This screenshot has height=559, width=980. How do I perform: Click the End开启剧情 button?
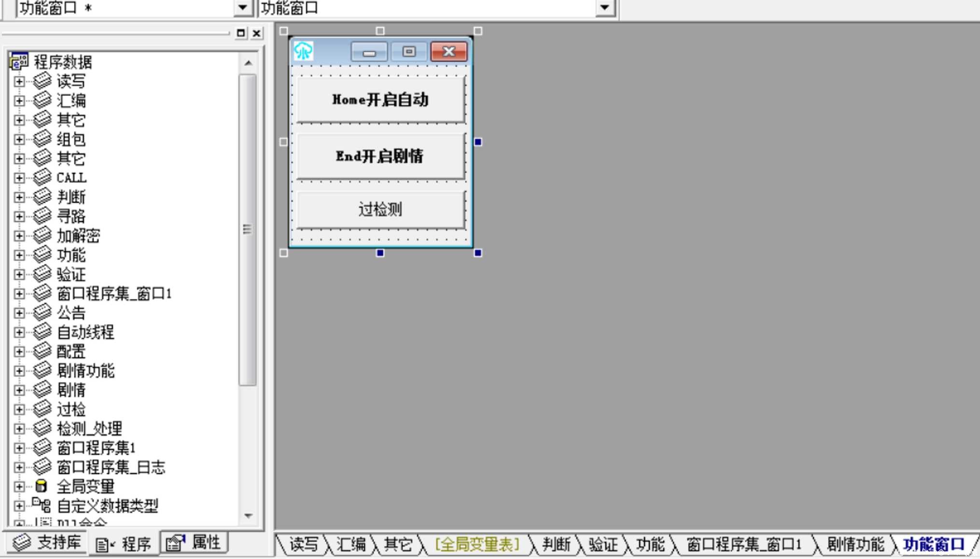380,156
